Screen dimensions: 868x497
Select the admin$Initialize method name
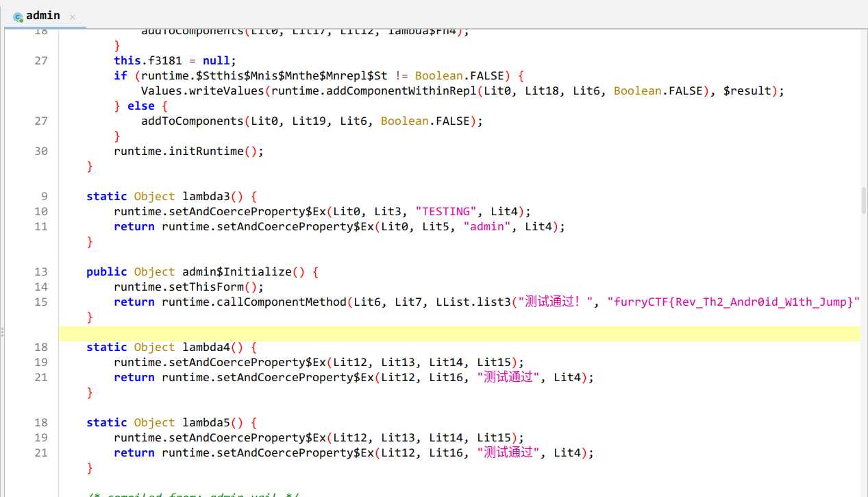pos(234,272)
